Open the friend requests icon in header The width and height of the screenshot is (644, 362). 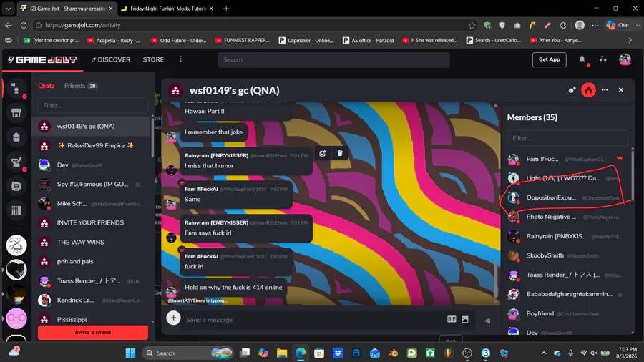coord(603,59)
